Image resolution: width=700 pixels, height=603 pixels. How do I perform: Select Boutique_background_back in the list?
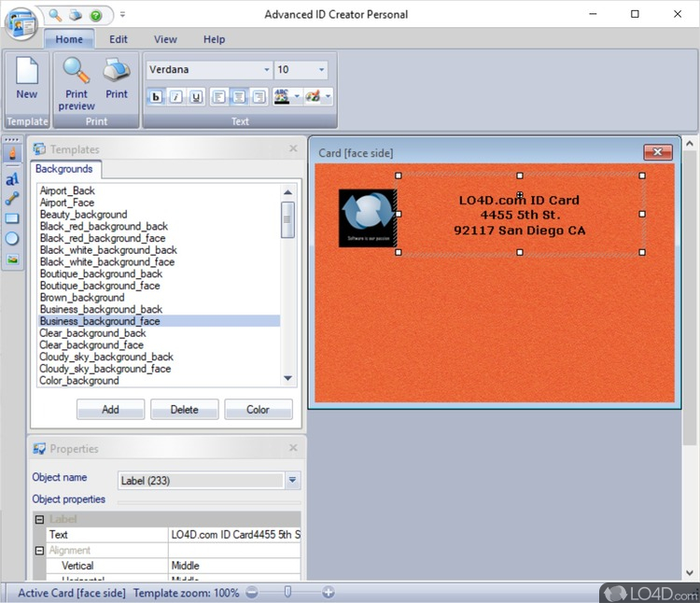[x=101, y=273]
